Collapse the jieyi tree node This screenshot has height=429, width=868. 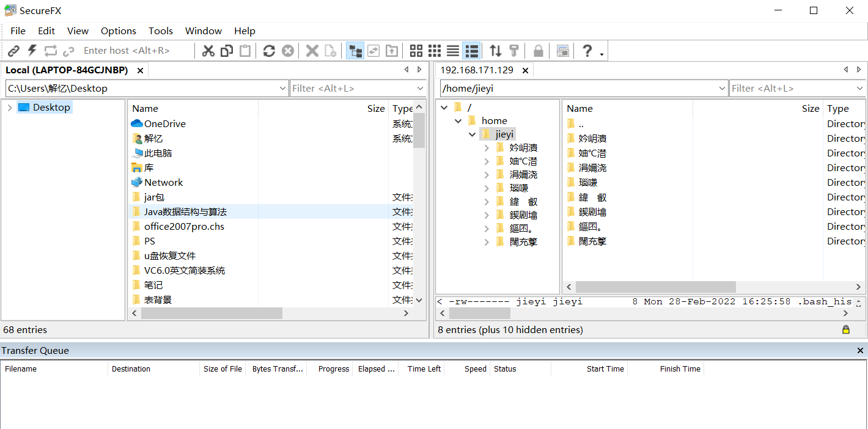[x=473, y=134]
